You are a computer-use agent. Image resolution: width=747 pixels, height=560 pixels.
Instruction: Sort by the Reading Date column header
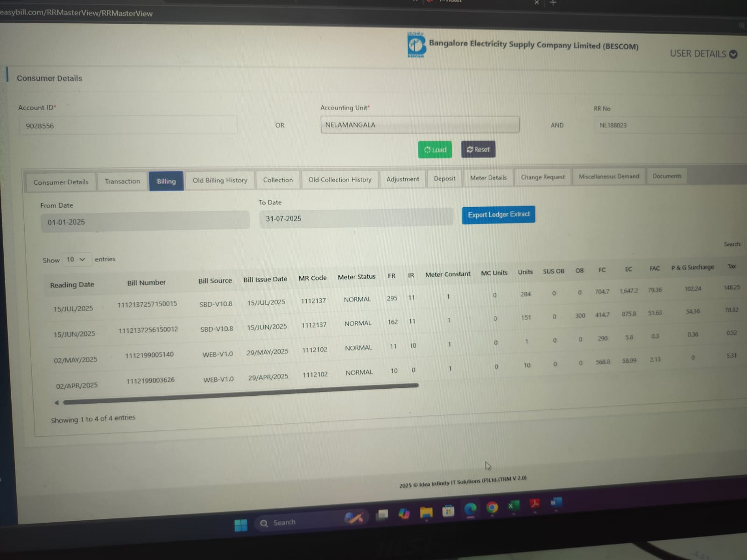[72, 285]
